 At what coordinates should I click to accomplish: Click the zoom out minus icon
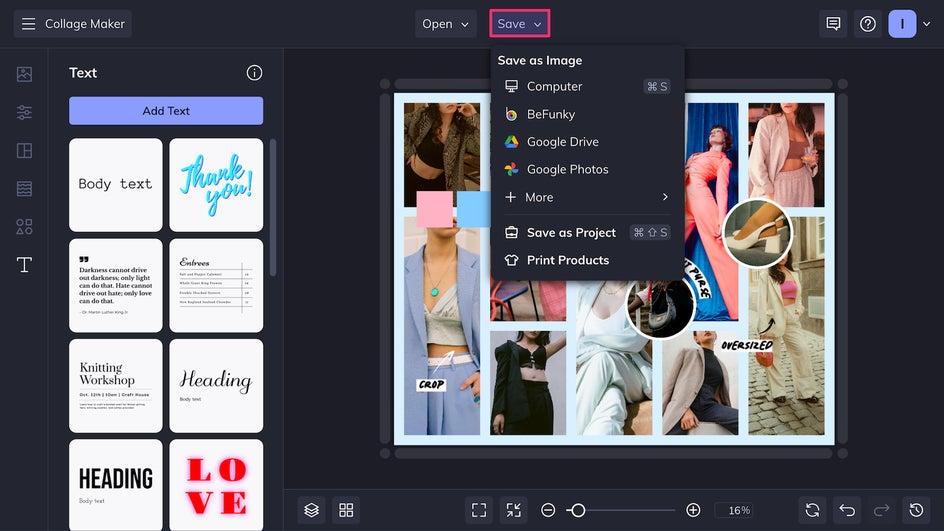pos(548,511)
